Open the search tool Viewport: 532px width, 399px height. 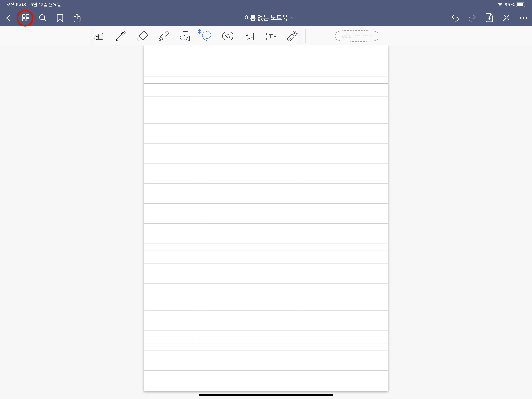[x=43, y=18]
